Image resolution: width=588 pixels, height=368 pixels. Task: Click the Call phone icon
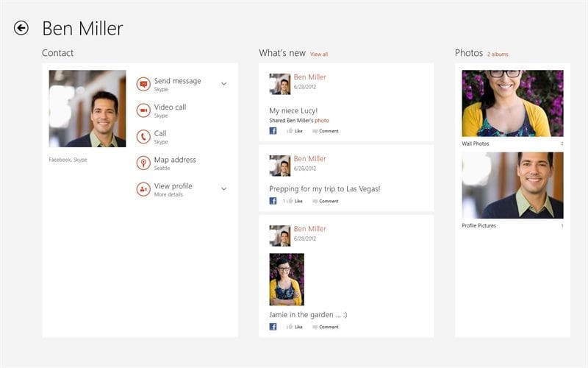(x=143, y=137)
